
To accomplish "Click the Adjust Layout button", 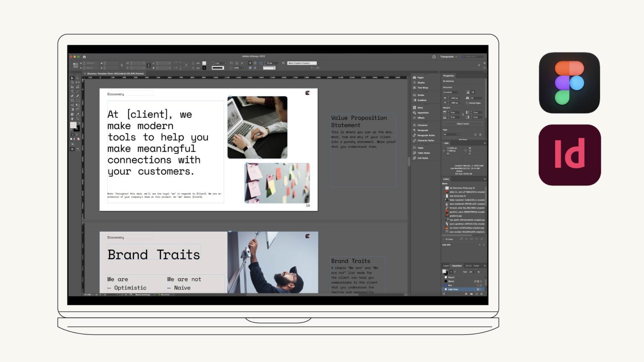I will click(463, 124).
